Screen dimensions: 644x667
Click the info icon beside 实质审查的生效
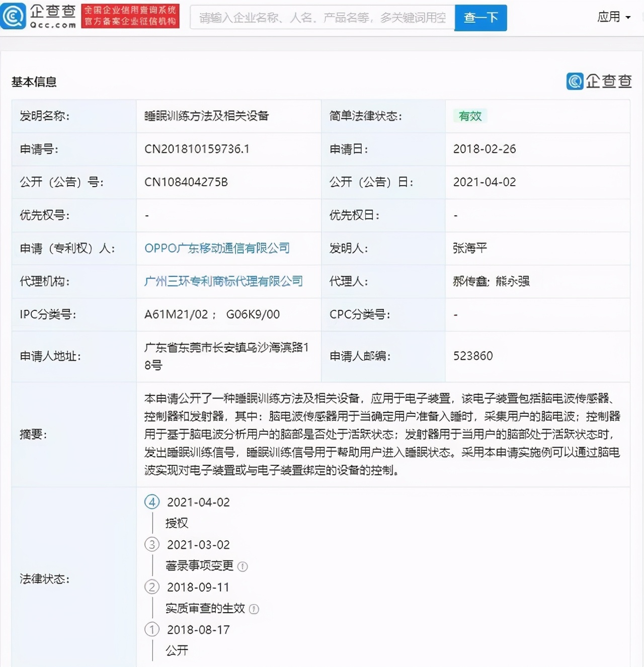[255, 609]
